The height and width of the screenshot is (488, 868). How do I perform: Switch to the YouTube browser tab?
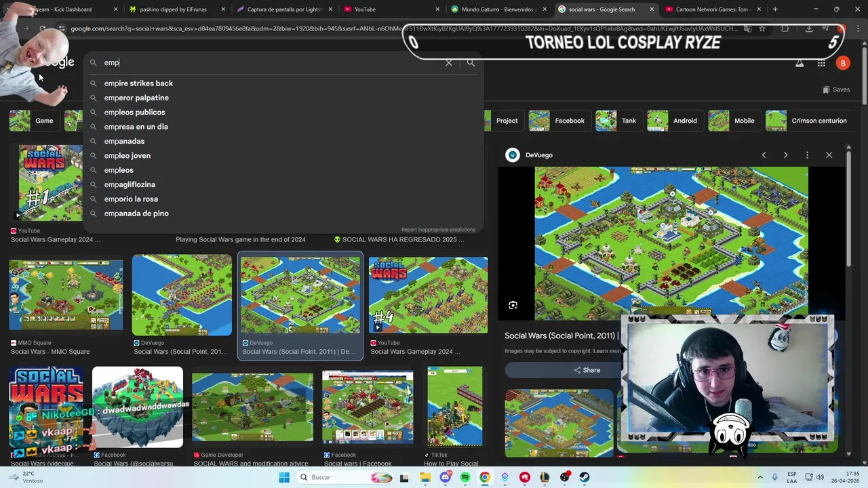[x=390, y=9]
